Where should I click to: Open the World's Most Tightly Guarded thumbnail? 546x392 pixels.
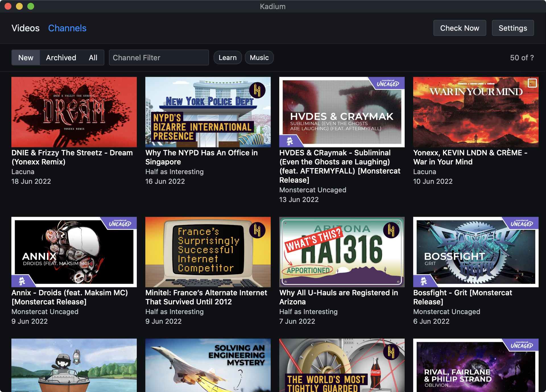pos(342,365)
